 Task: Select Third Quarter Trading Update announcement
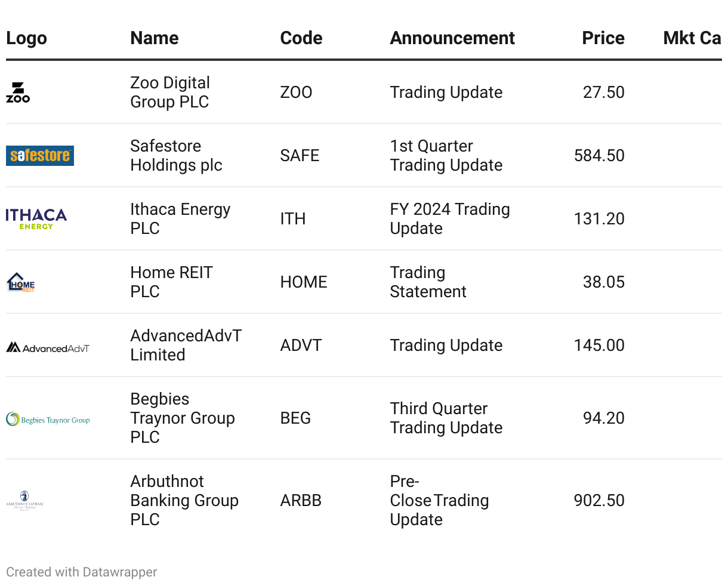tap(446, 418)
